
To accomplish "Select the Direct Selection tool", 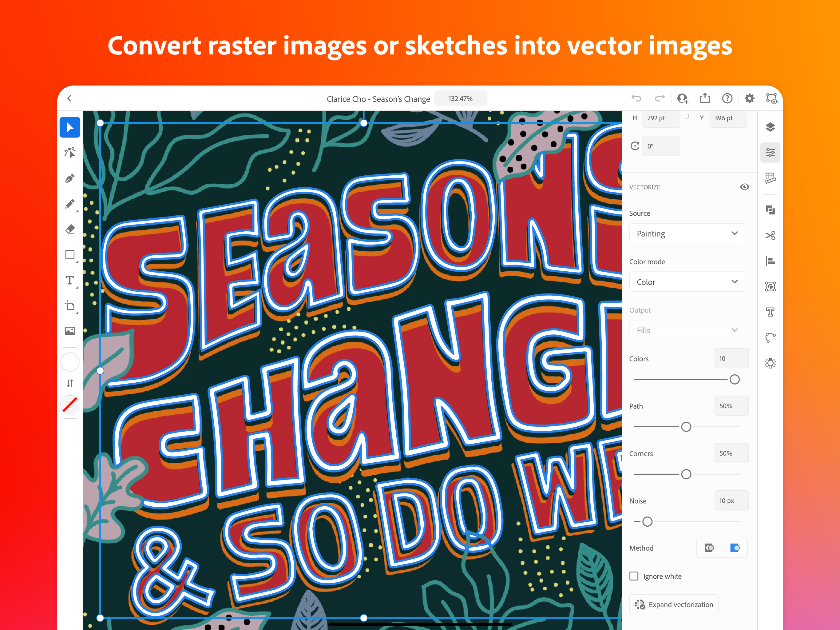I will coord(70,153).
